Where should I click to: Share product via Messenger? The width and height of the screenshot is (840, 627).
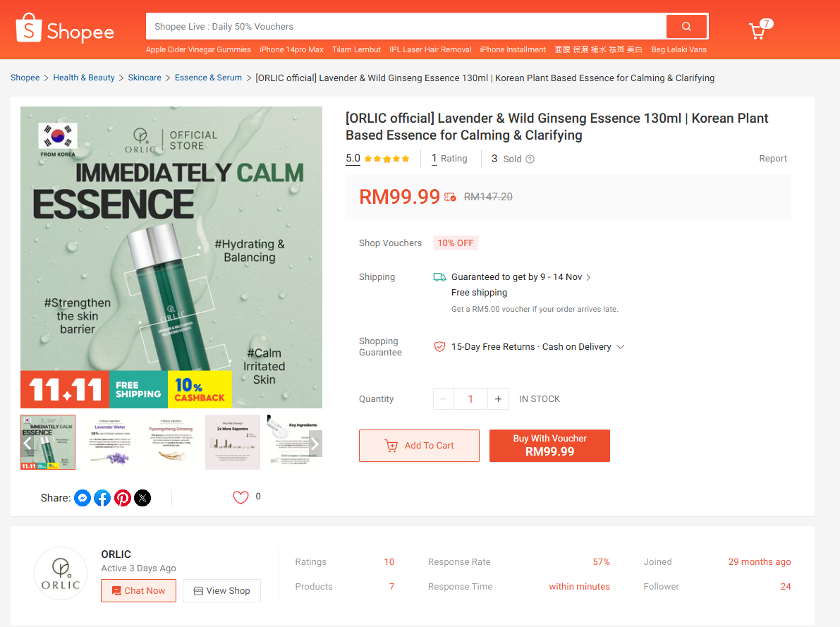tap(83, 498)
